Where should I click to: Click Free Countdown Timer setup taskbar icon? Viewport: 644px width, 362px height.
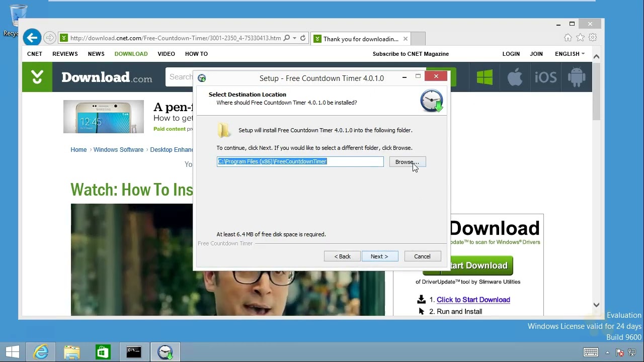pos(165,352)
